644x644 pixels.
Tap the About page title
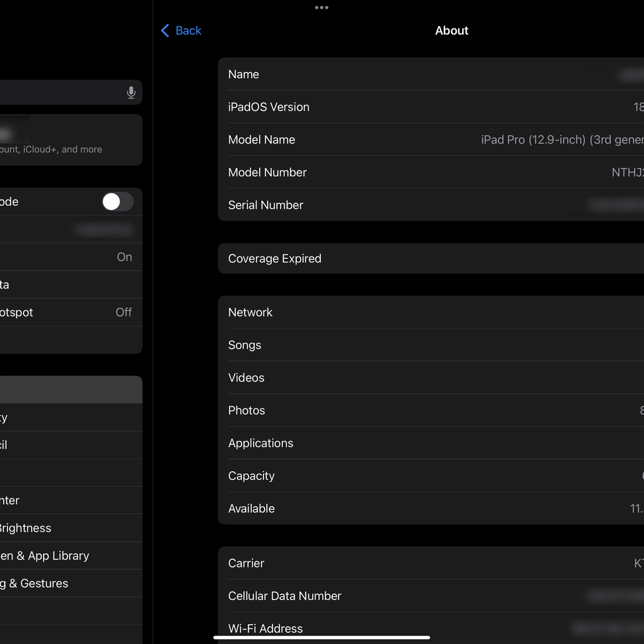point(452,31)
